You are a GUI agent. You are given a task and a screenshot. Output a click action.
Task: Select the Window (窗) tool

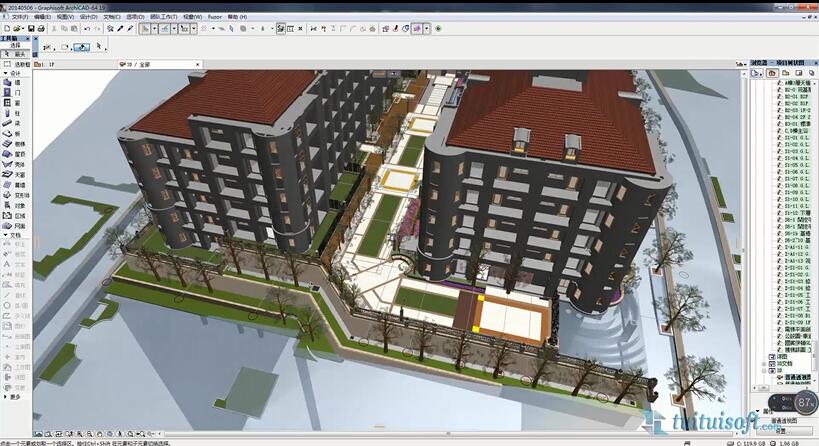12,103
